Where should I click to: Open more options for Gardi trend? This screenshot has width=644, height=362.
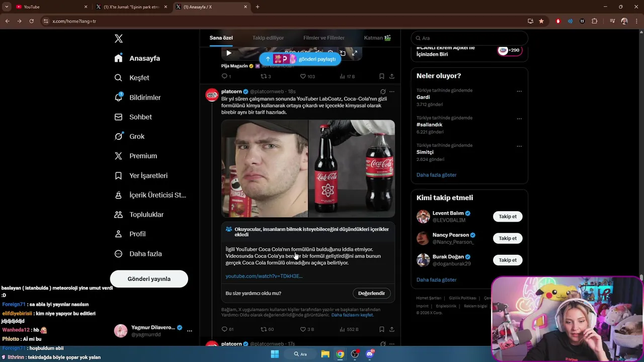coord(519,92)
